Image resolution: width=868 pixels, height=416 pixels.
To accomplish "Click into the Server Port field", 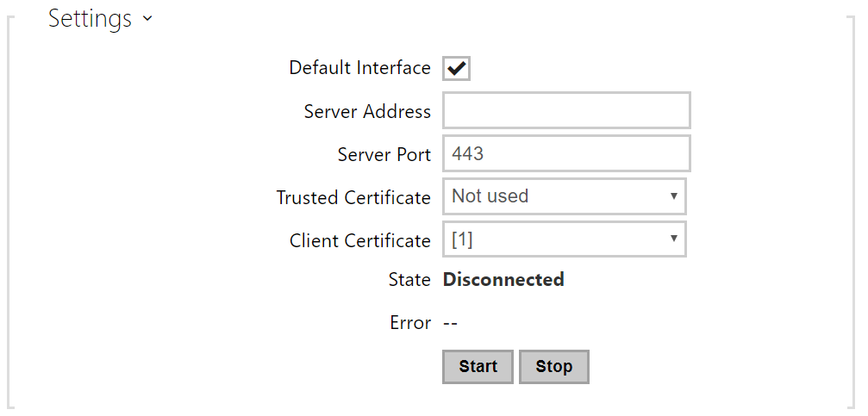I will coord(566,154).
